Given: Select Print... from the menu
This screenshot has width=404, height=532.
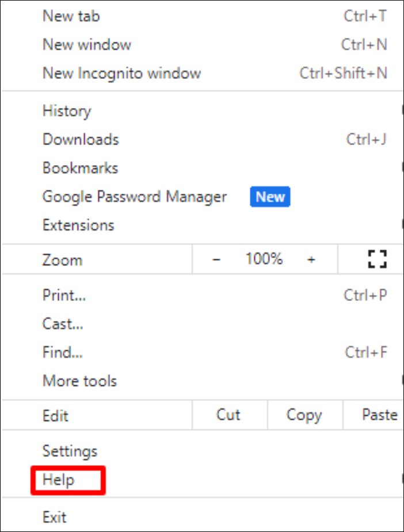Looking at the screenshot, I should click(x=64, y=296).
